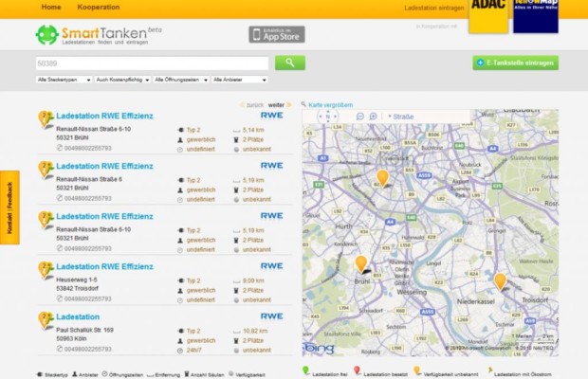Click the address 53842 Troisdorf
This screenshot has width=588, height=379.
77,288
